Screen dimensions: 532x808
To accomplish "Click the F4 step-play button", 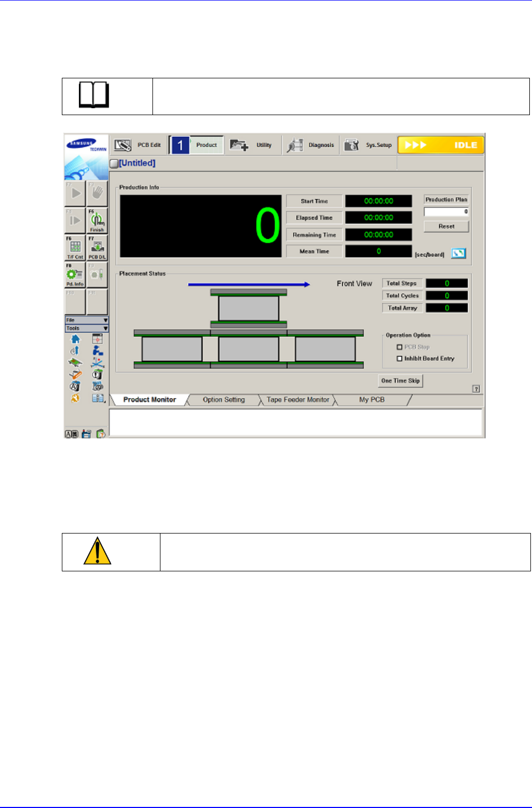I will (x=75, y=220).
